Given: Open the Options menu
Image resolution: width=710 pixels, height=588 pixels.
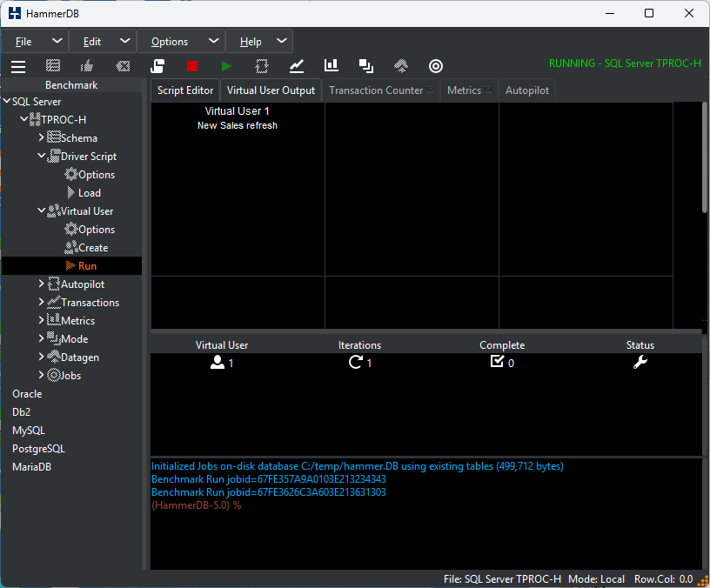Looking at the screenshot, I should [x=170, y=42].
